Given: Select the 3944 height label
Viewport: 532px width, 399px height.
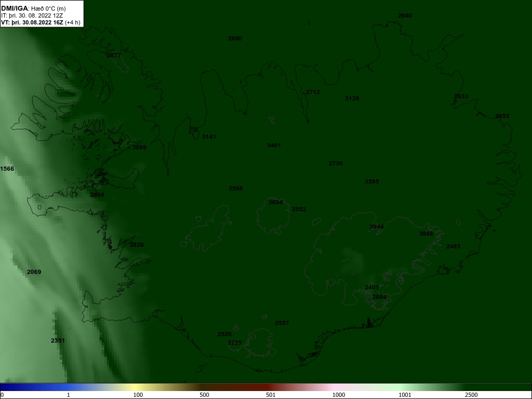Looking at the screenshot, I should tap(377, 227).
